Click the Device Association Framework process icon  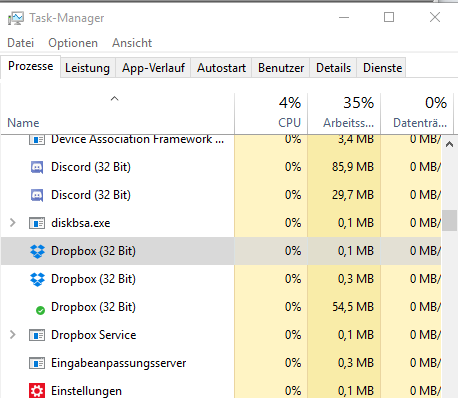pyautogui.click(x=37, y=139)
